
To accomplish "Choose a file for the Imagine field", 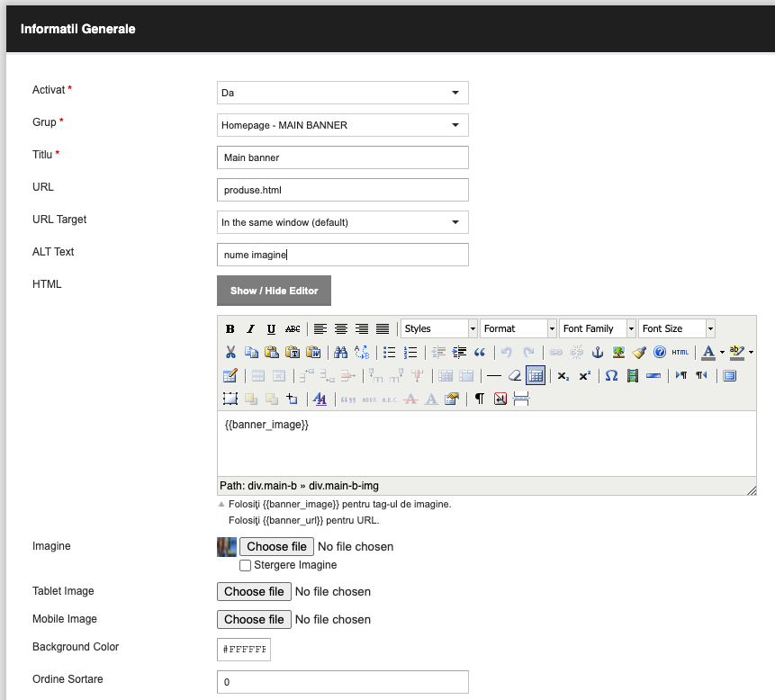I will [x=277, y=546].
